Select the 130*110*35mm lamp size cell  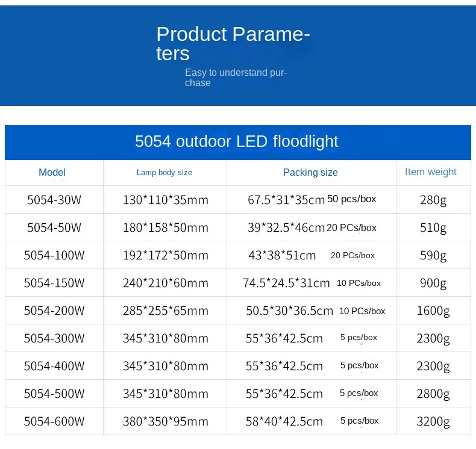166,200
